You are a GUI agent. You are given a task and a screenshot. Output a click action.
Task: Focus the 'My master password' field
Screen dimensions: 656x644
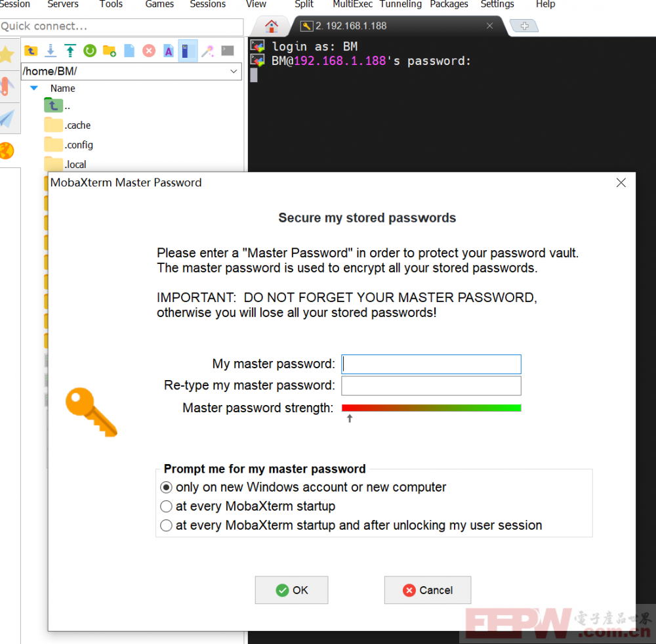(x=432, y=364)
